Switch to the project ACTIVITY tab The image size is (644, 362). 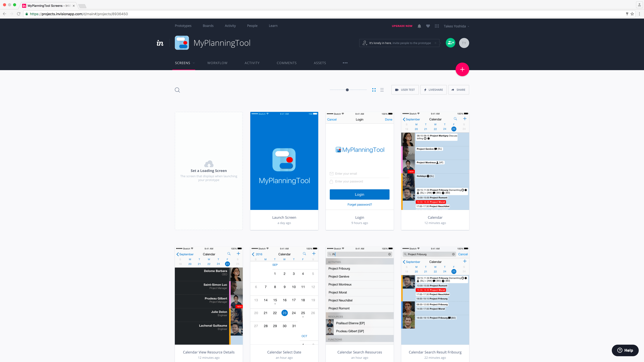click(x=252, y=63)
